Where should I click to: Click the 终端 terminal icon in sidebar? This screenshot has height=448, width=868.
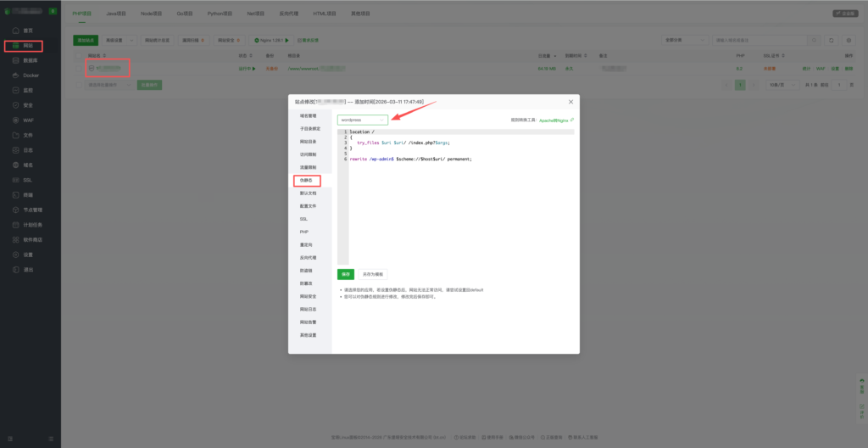tap(15, 194)
